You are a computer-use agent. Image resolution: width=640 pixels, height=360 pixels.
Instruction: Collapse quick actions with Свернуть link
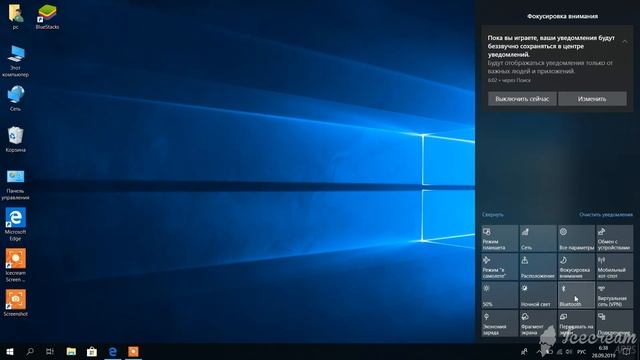(493, 215)
